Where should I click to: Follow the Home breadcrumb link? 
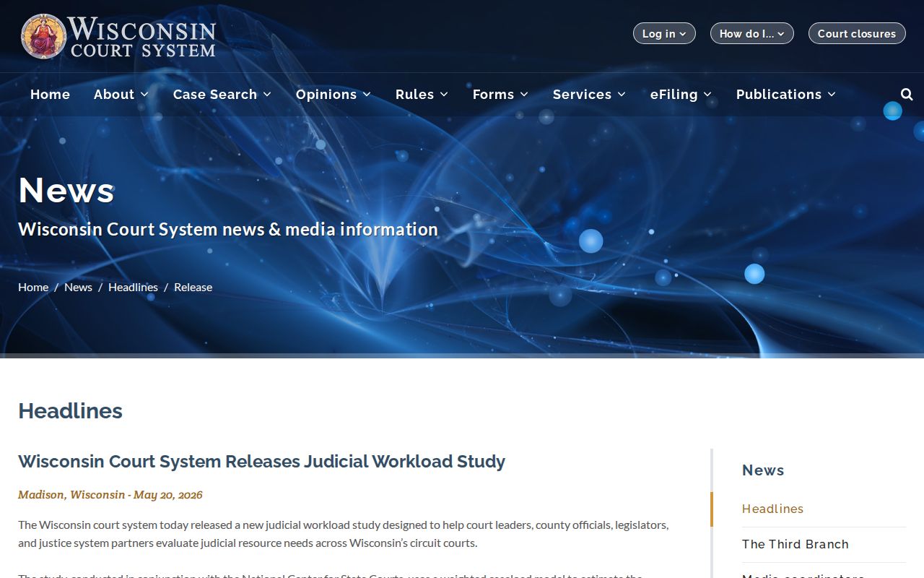(x=33, y=287)
